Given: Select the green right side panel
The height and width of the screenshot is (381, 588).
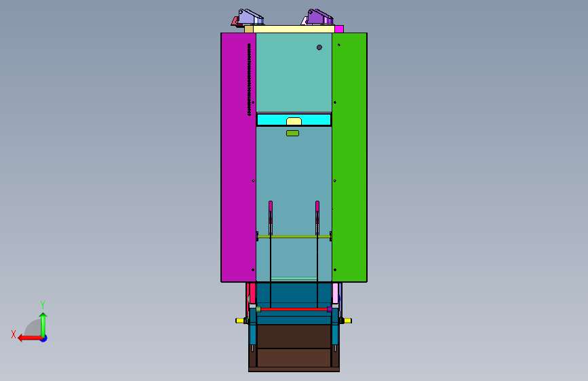Looking at the screenshot, I should 349,157.
